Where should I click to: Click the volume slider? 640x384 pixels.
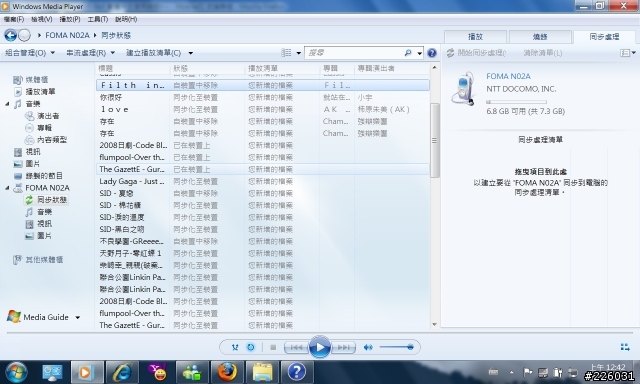pyautogui.click(x=396, y=347)
